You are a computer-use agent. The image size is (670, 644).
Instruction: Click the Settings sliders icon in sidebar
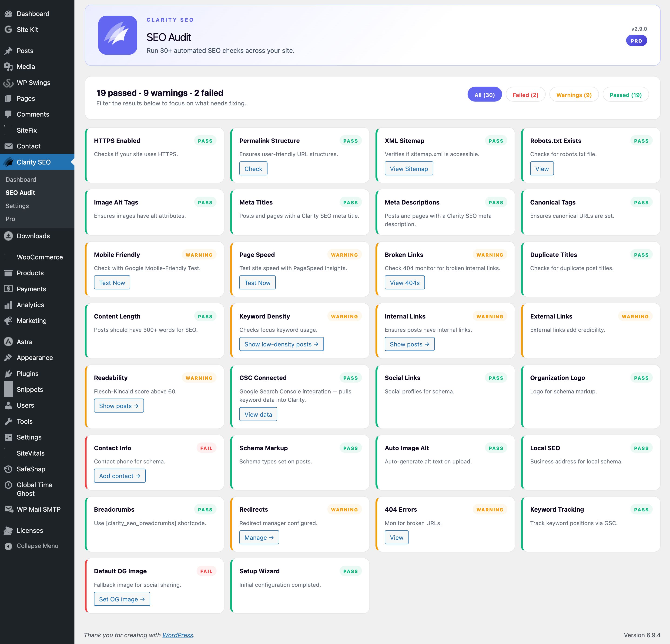(8, 437)
